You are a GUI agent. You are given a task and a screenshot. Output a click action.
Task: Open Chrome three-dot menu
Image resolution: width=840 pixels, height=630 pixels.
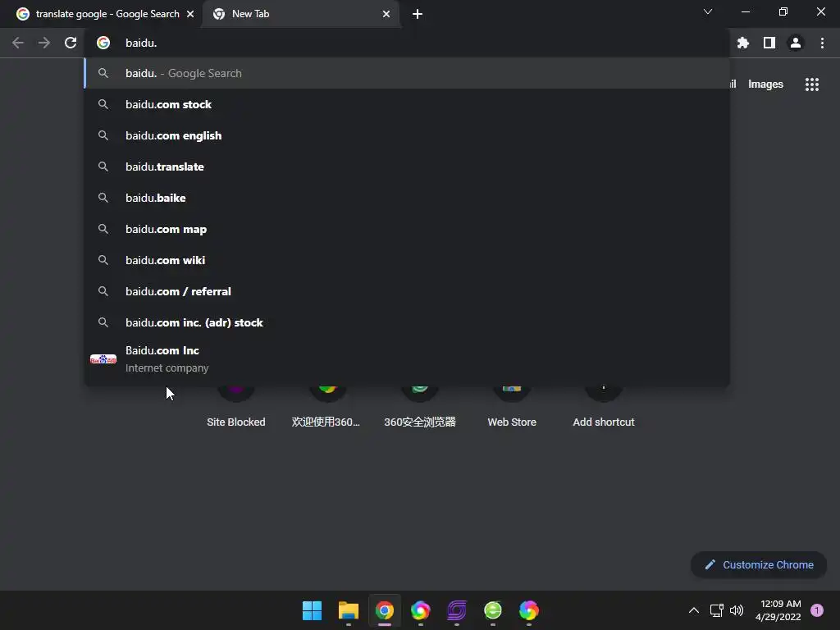(822, 43)
